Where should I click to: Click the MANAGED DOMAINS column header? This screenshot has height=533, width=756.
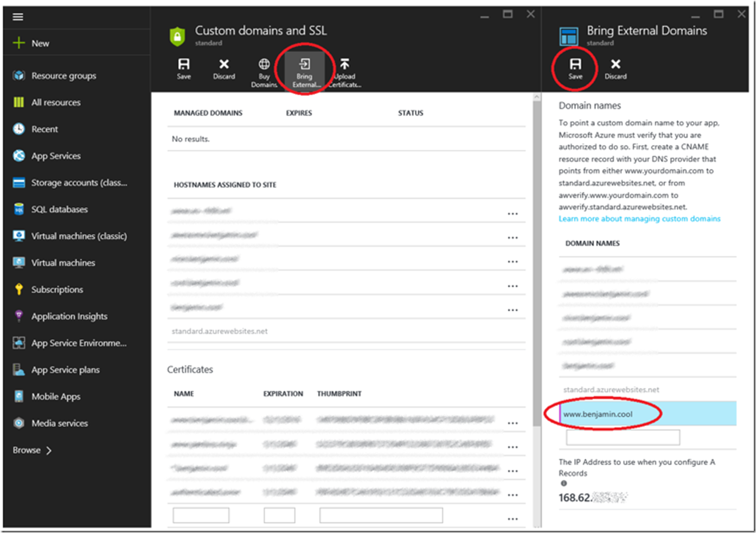pyautogui.click(x=208, y=113)
